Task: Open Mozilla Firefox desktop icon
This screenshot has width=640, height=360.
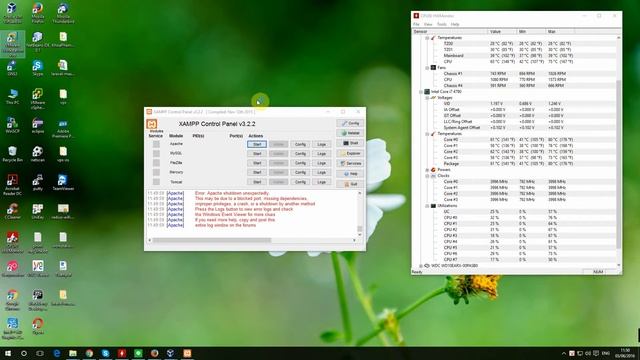Action: click(x=38, y=13)
